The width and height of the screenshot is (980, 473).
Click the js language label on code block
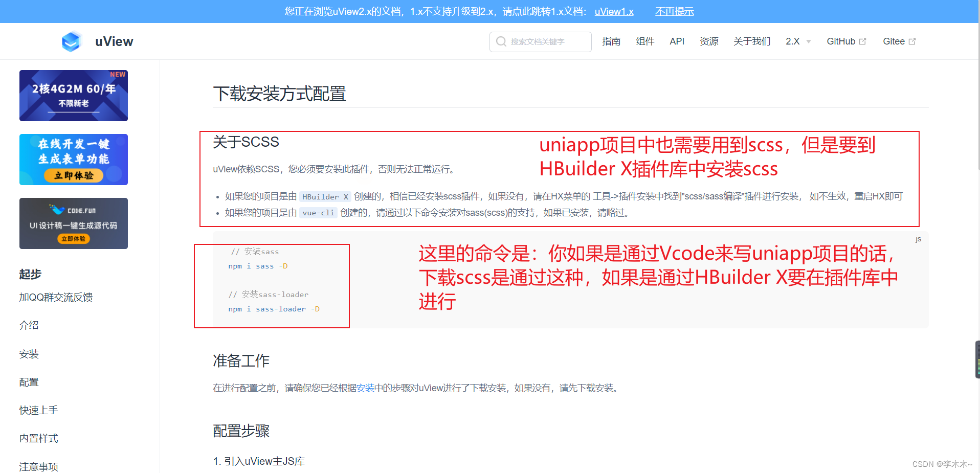point(918,239)
